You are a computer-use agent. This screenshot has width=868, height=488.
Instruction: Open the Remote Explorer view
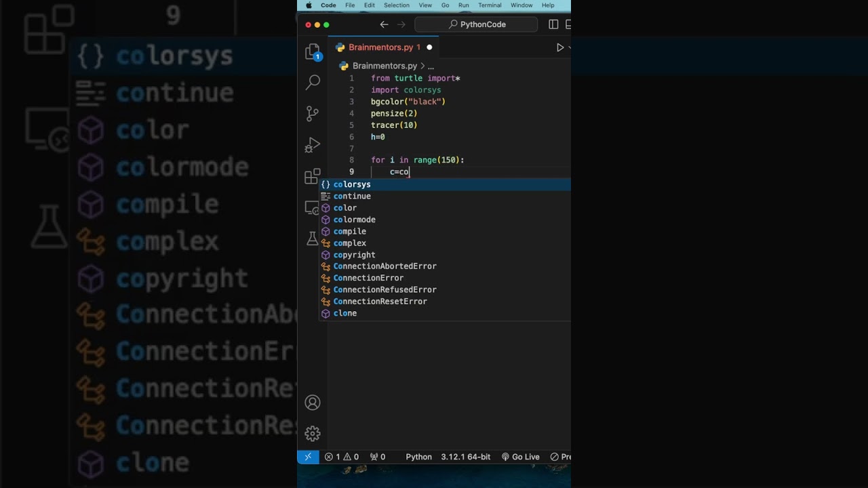313,207
